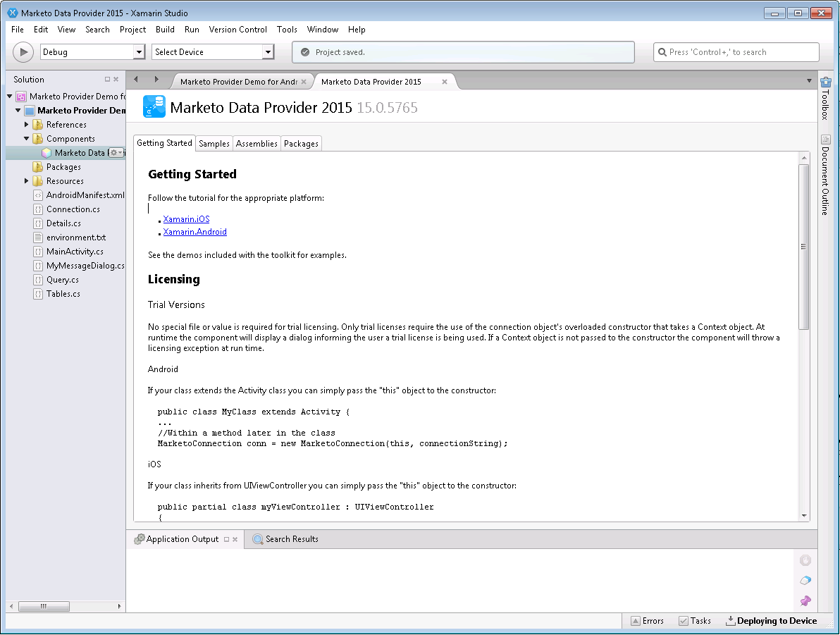Image resolution: width=840 pixels, height=635 pixels.
Task: Click the Marketo Data Provider app icon in header
Action: tap(154, 107)
